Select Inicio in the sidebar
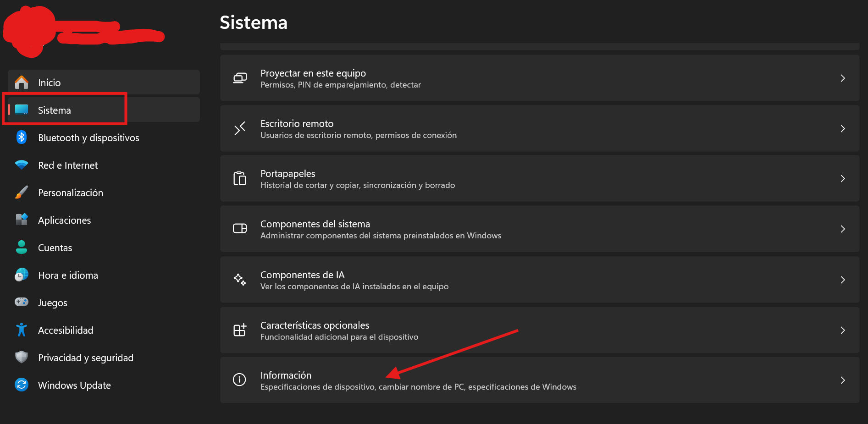This screenshot has height=424, width=868. click(50, 83)
